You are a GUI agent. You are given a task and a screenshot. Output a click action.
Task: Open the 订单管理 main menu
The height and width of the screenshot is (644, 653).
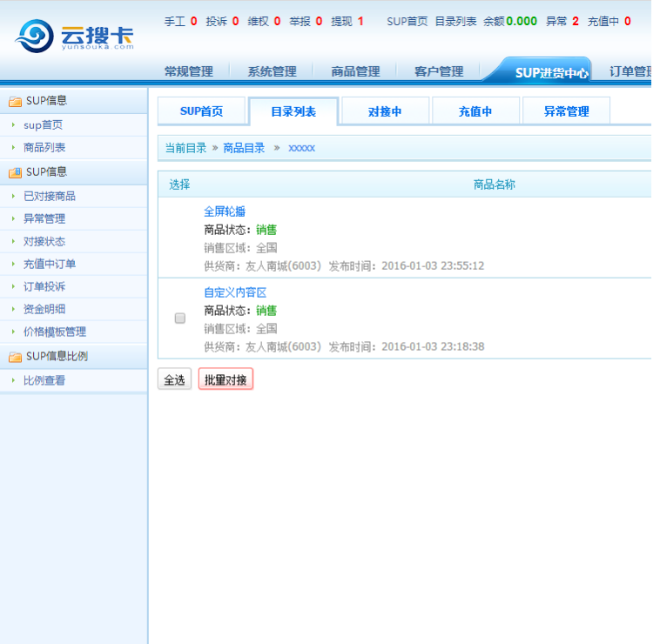pos(630,71)
